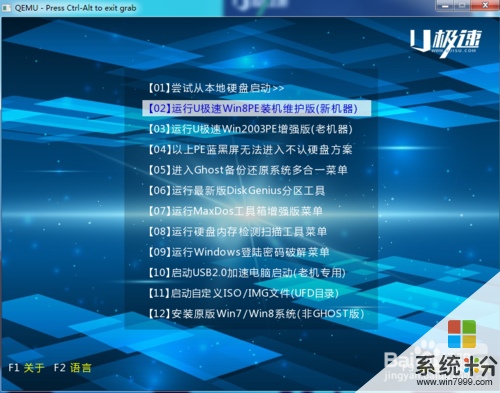The height and width of the screenshot is (393, 500).
Task: Open entry 11 custom ISO/IMG file boot
Action: click(243, 293)
